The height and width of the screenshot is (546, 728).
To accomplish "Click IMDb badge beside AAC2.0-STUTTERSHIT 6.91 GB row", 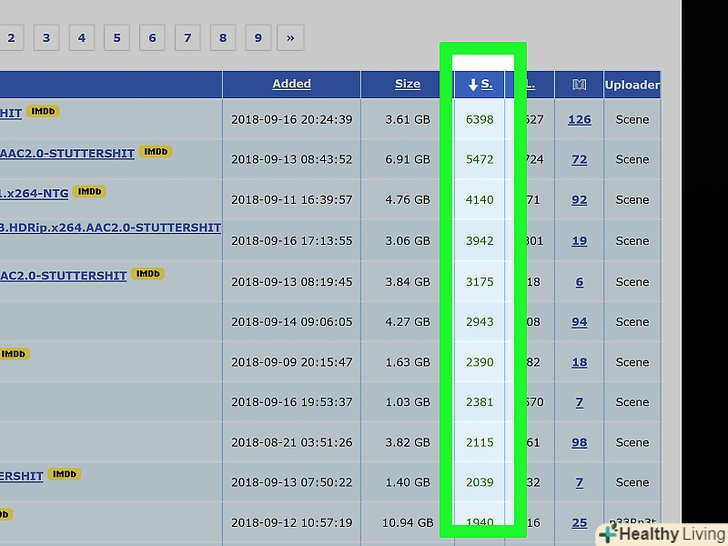I will pyautogui.click(x=156, y=152).
